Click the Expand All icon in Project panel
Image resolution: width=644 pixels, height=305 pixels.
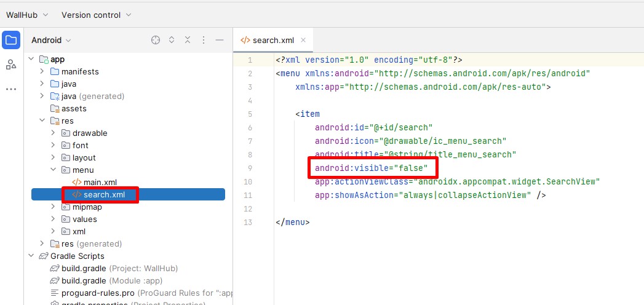pos(172,40)
